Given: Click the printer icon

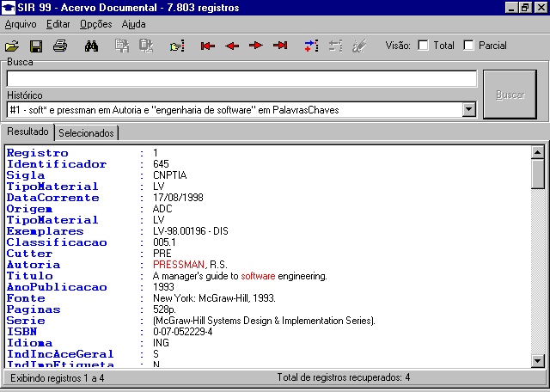Looking at the screenshot, I should pos(59,46).
